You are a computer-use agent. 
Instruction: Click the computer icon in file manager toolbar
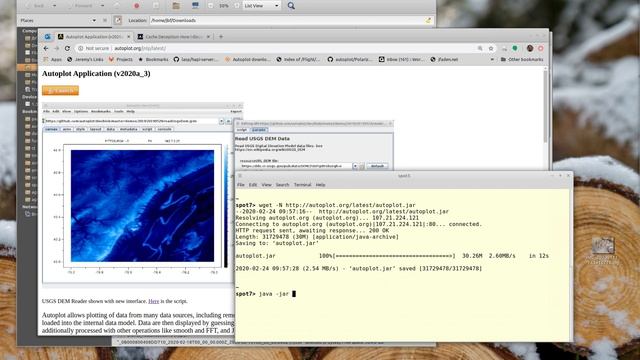click(195, 6)
